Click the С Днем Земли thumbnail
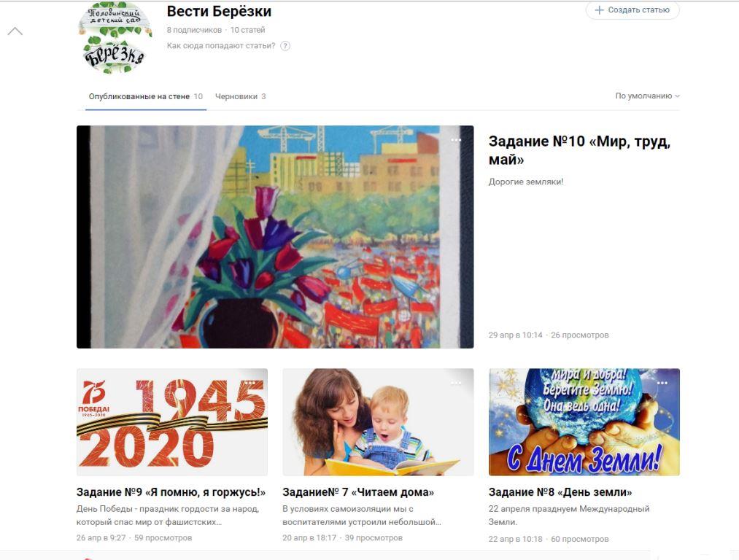 coord(584,422)
